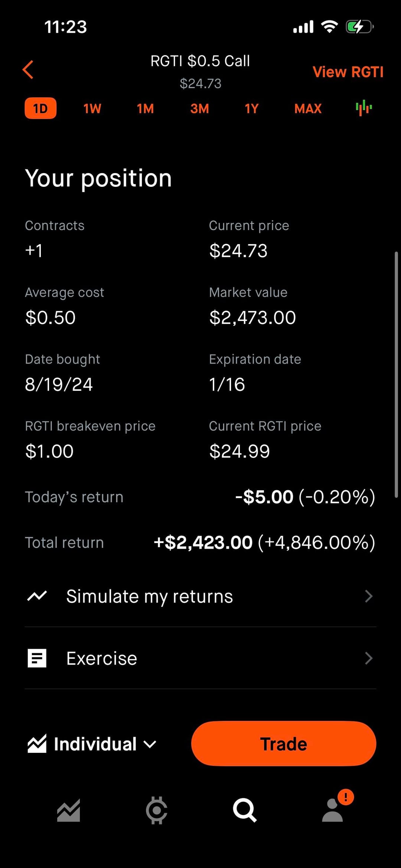401x868 pixels.
Task: Switch chart range to 1W
Action: pos(92,108)
